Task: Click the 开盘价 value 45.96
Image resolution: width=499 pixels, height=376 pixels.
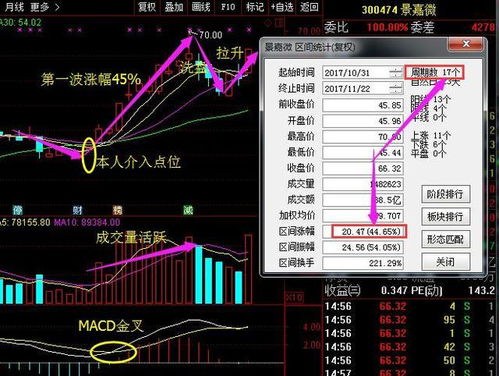Action: pyautogui.click(x=363, y=121)
